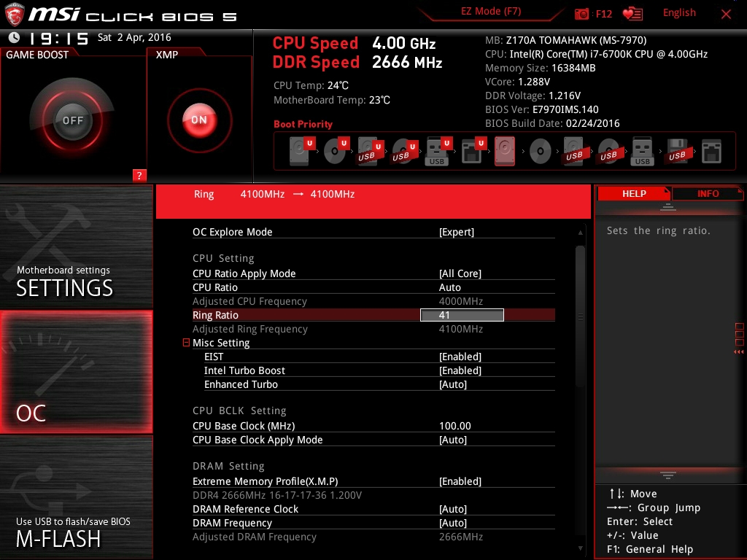Take a screenshot with the F12 camera icon
The image size is (747, 560).
point(581,14)
